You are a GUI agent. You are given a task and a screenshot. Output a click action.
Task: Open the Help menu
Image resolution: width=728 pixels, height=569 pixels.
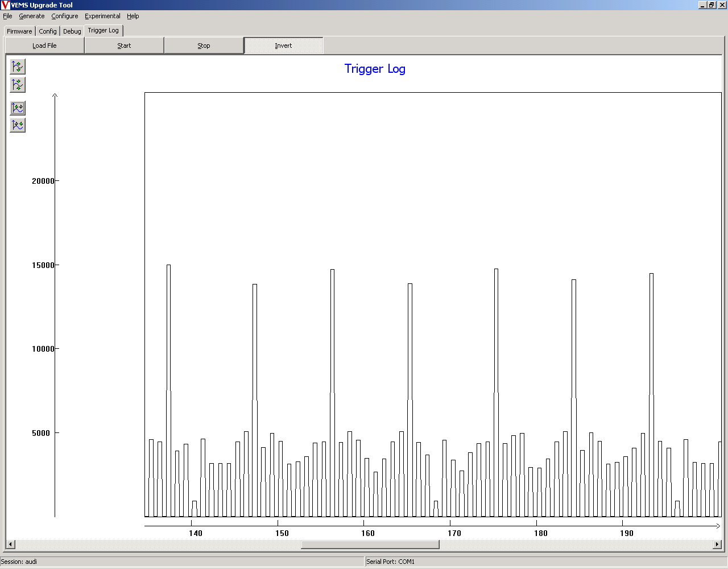[x=133, y=16]
